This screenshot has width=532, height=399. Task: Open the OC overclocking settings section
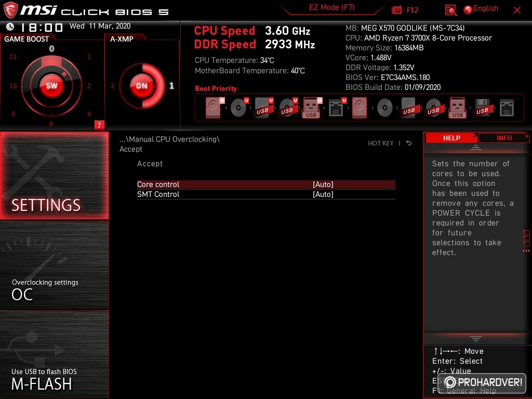point(54,265)
